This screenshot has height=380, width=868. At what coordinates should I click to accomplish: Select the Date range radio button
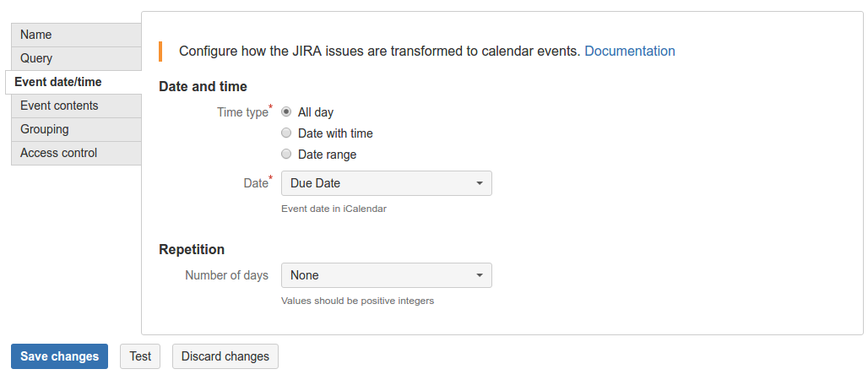tap(286, 154)
